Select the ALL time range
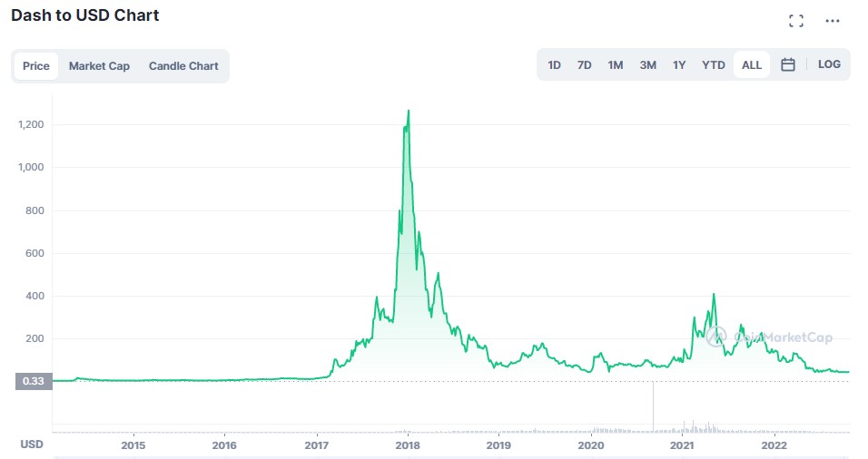Screen dimensions: 868x459 751,64
